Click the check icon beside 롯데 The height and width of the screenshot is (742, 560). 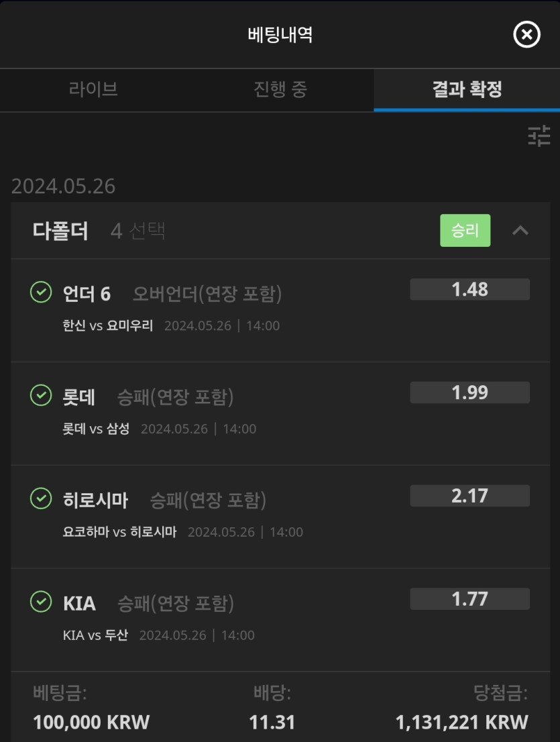click(x=41, y=396)
